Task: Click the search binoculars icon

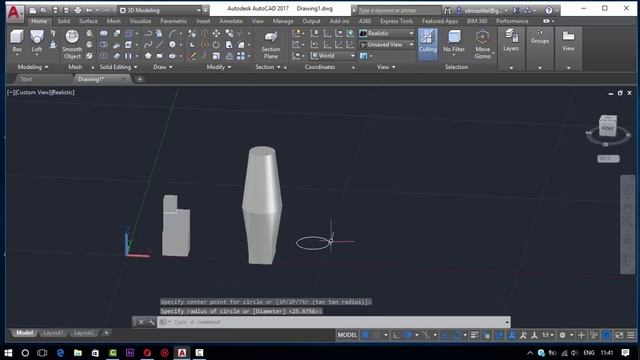Action: point(448,10)
